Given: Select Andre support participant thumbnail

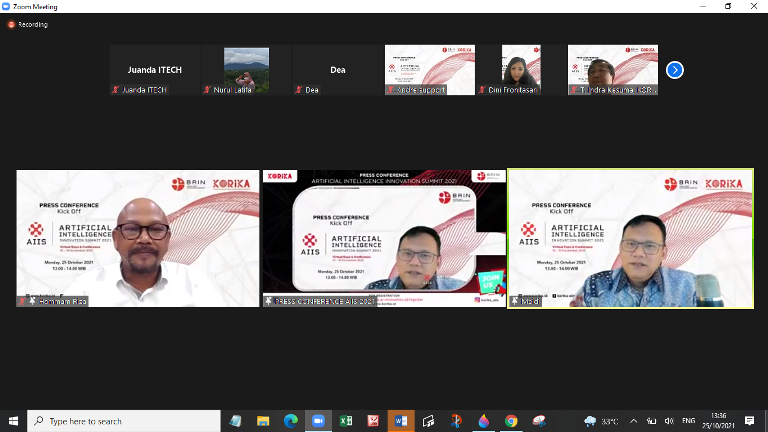Looking at the screenshot, I should point(430,70).
